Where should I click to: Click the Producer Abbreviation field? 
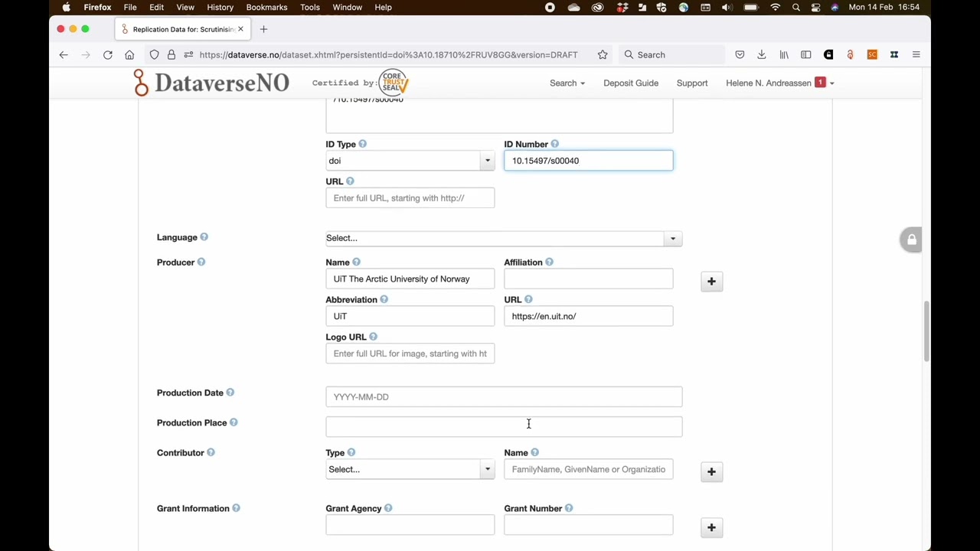(x=410, y=316)
